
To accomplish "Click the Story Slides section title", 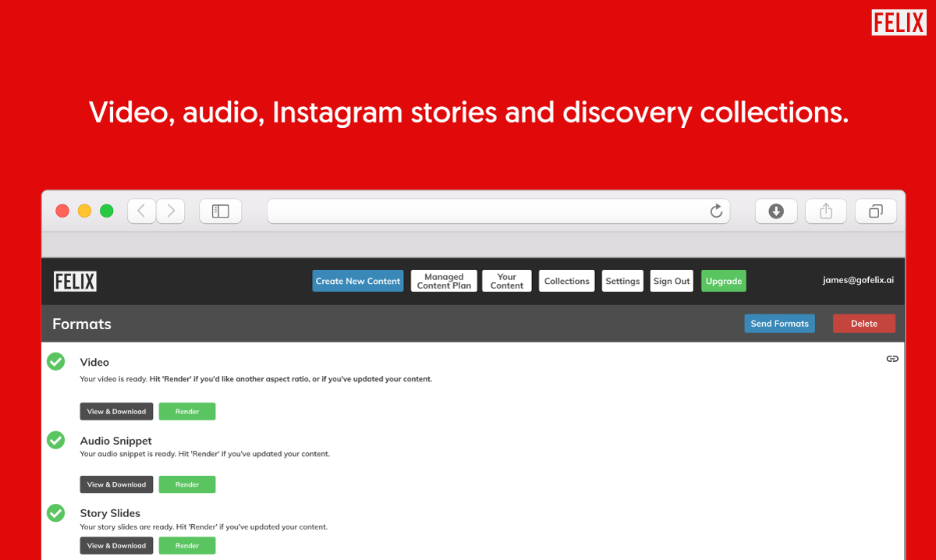I will [110, 513].
